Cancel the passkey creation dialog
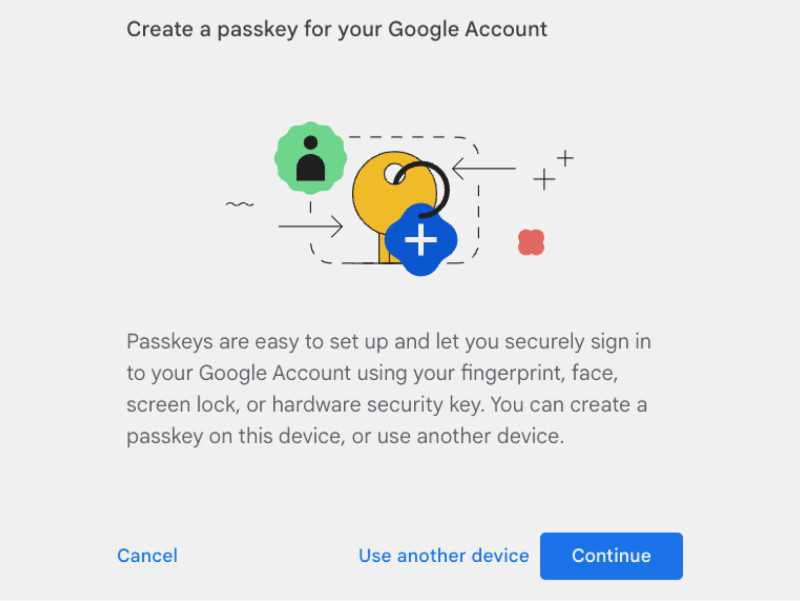Viewport: 800px width, 601px height. click(147, 556)
